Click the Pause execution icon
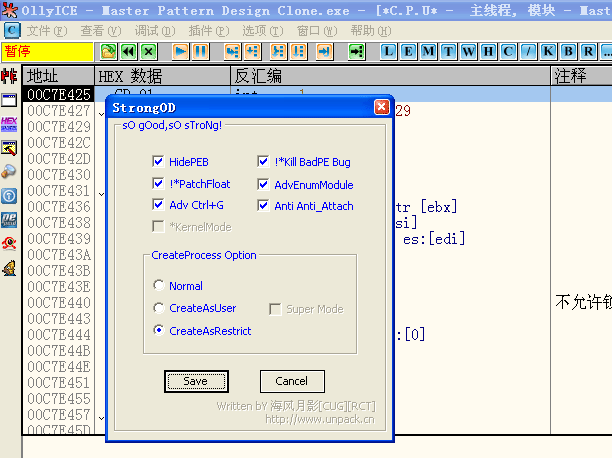The image size is (612, 458). pos(201,52)
